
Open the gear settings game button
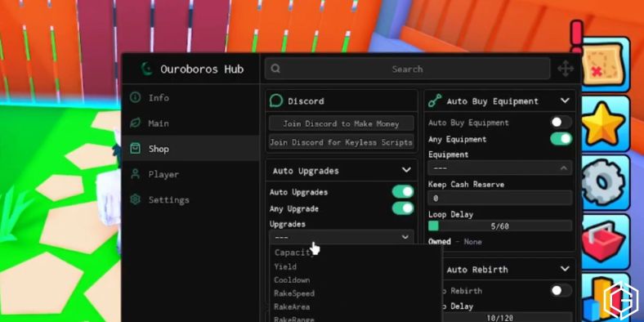click(603, 182)
